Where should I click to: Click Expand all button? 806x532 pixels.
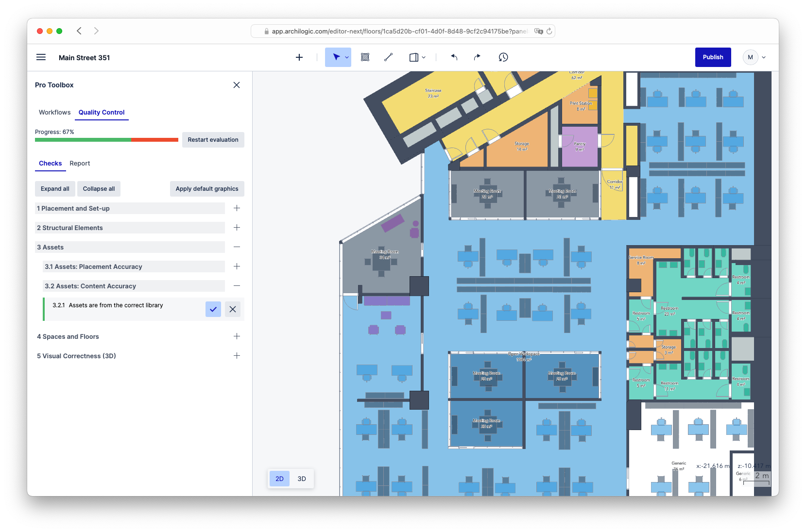coord(55,189)
